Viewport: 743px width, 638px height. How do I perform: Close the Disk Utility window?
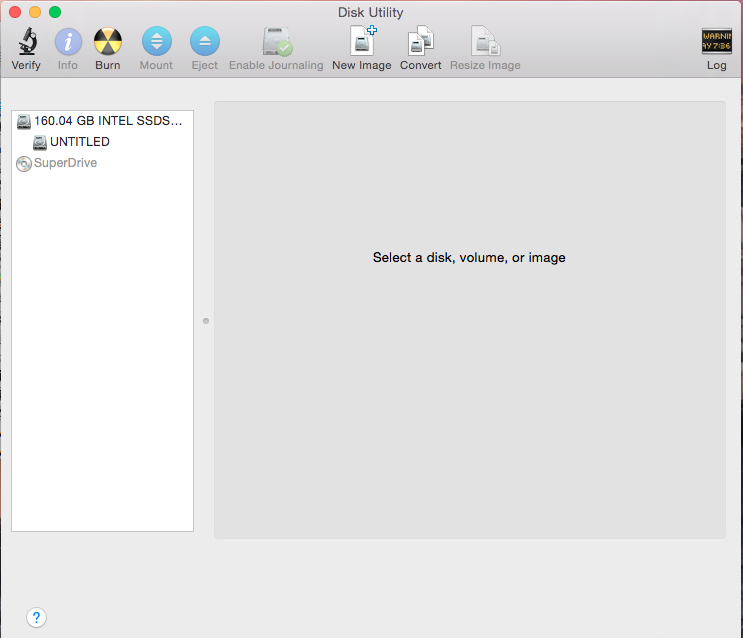pos(15,12)
